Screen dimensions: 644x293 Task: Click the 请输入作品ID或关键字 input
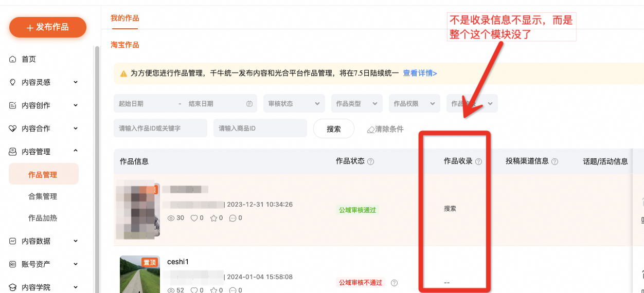[x=160, y=128]
